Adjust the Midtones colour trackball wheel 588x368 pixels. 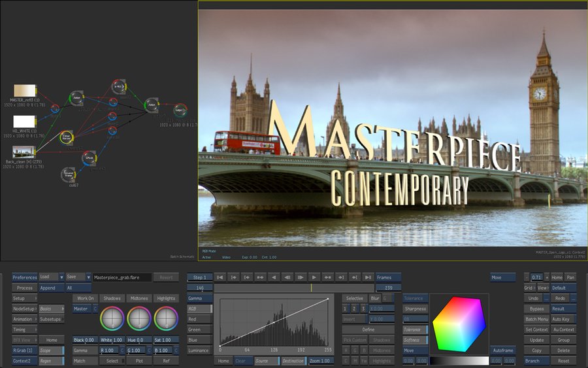coord(139,318)
